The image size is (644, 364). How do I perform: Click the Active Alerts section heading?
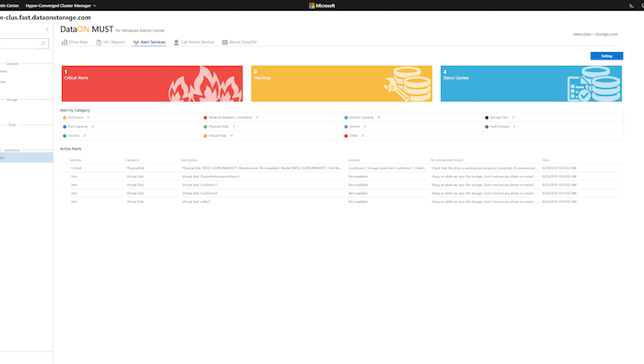click(71, 149)
